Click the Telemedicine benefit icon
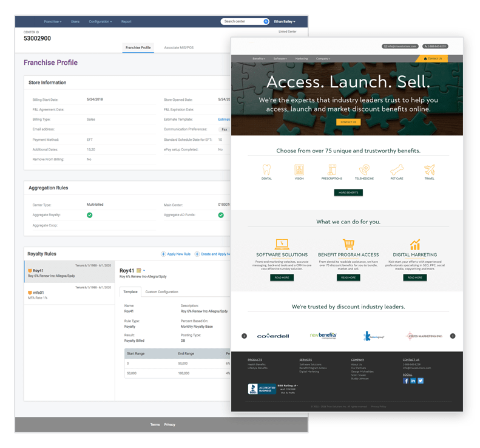This screenshot has height=448, width=480. [364, 169]
